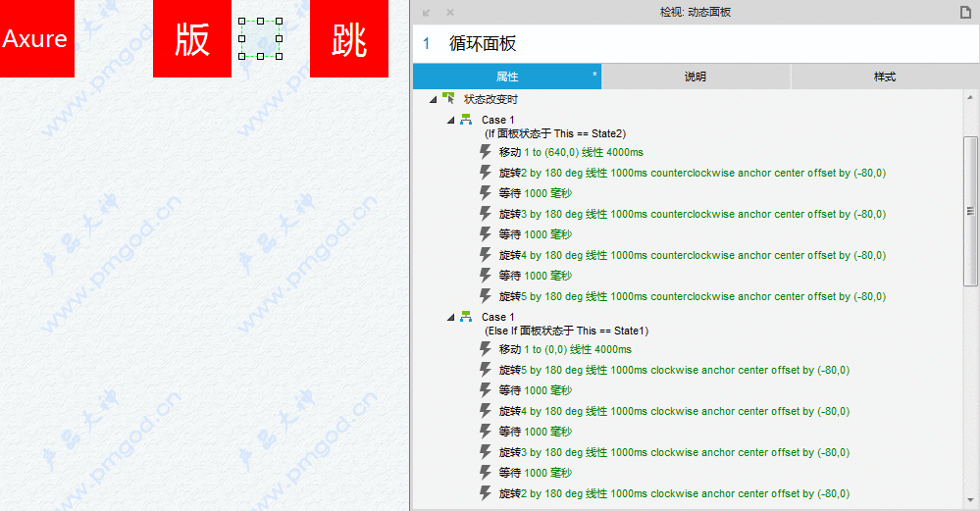Click the Case 1 icon above the State1 condition
The image size is (980, 511).
pos(466,317)
